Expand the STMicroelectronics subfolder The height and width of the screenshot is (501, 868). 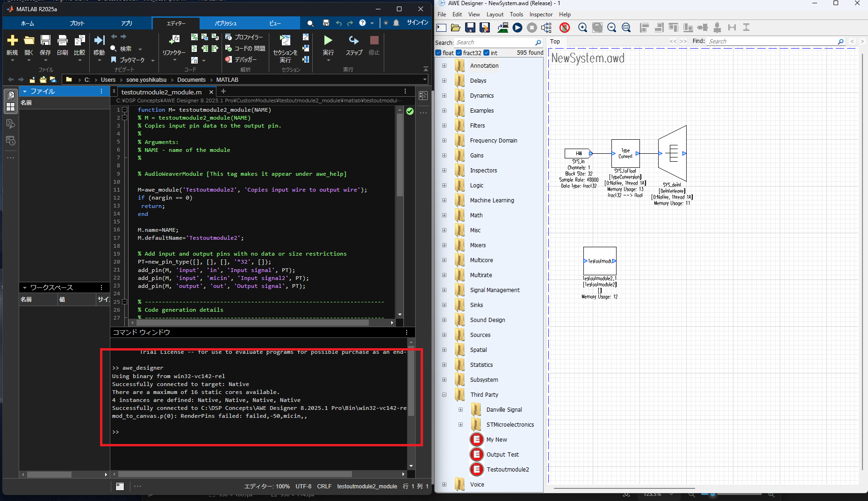click(460, 425)
